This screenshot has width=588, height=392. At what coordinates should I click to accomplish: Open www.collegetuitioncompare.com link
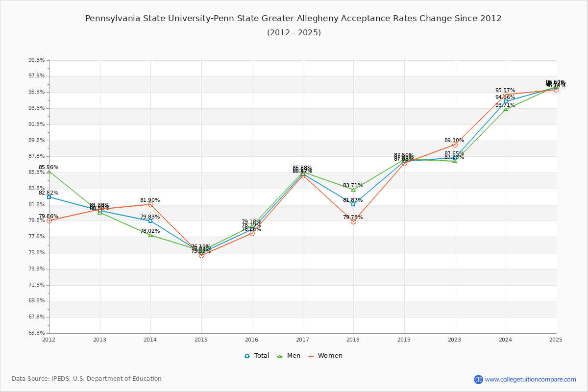(x=531, y=379)
